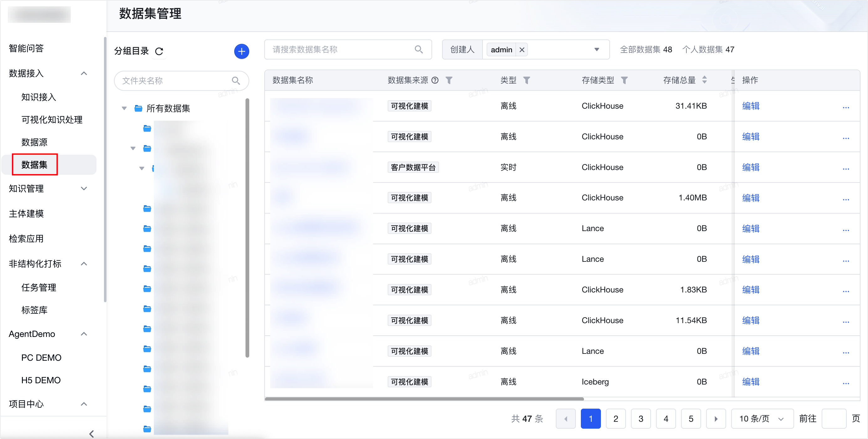Open the 10 条/页 page size dropdown

point(762,419)
